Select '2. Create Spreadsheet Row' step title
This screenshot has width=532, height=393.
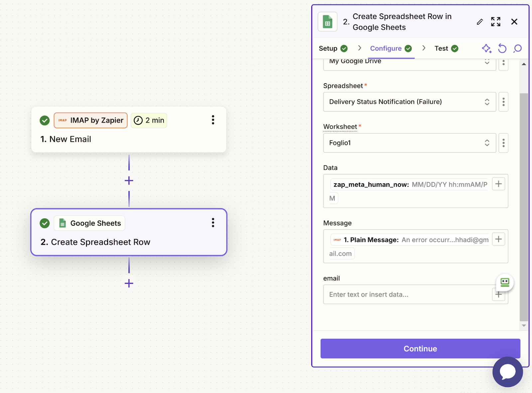click(95, 242)
